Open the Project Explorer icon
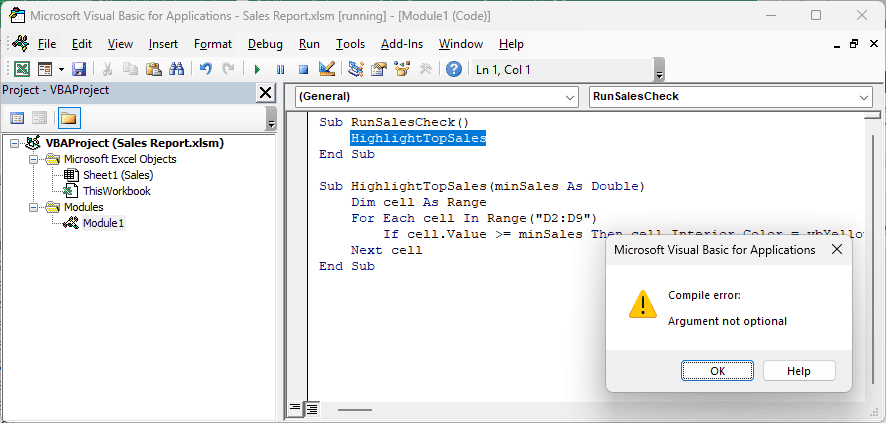Viewport: 886px width, 423px height. coord(355,69)
